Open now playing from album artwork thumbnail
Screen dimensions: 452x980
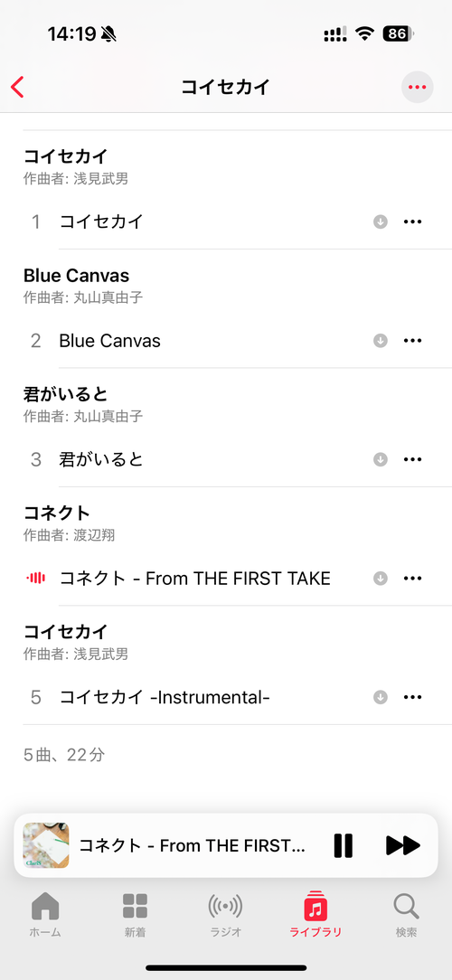[45, 845]
